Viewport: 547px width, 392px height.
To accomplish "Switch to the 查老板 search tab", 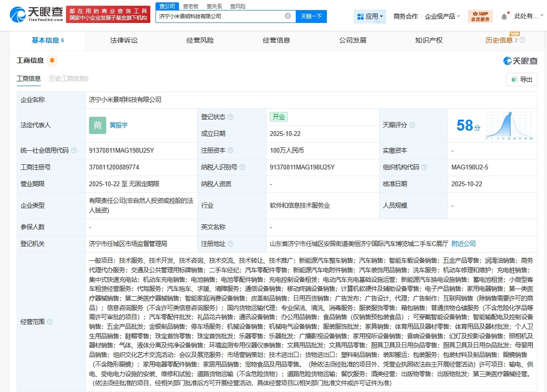I will [x=191, y=6].
